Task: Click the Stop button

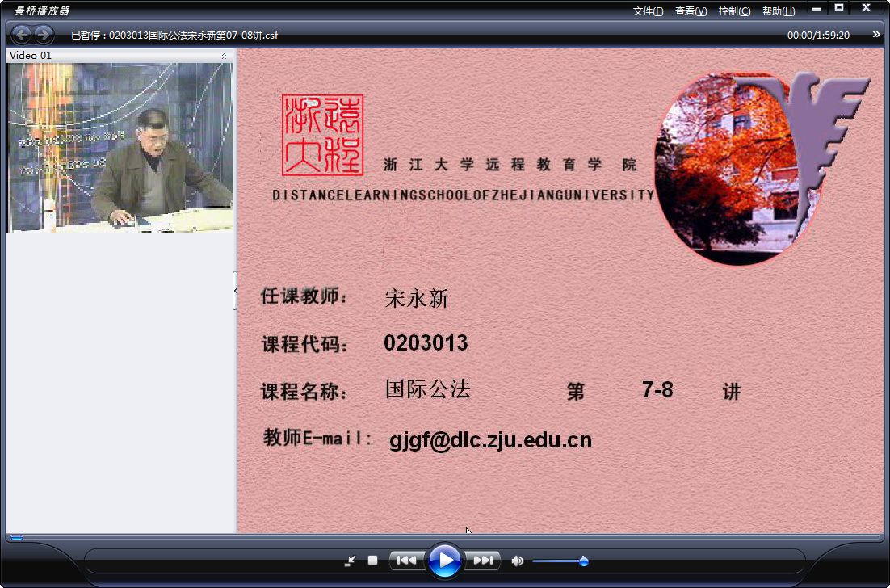Action: click(372, 561)
